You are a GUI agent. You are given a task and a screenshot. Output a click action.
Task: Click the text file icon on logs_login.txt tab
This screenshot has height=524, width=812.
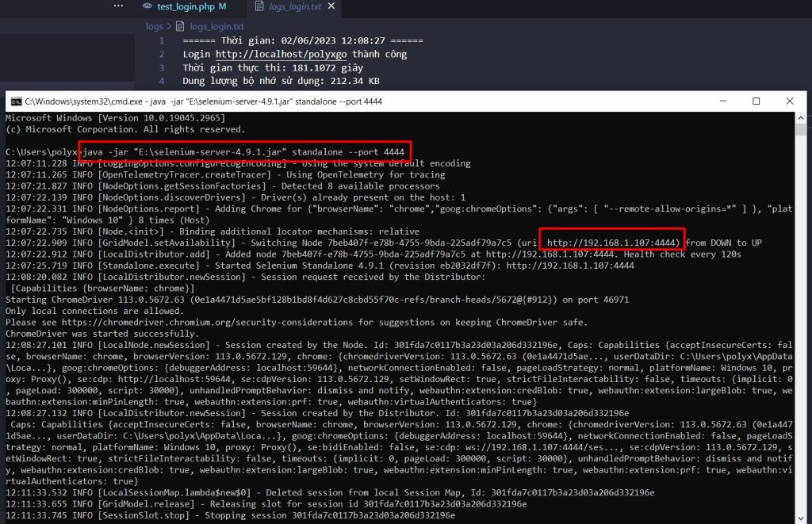pos(260,6)
